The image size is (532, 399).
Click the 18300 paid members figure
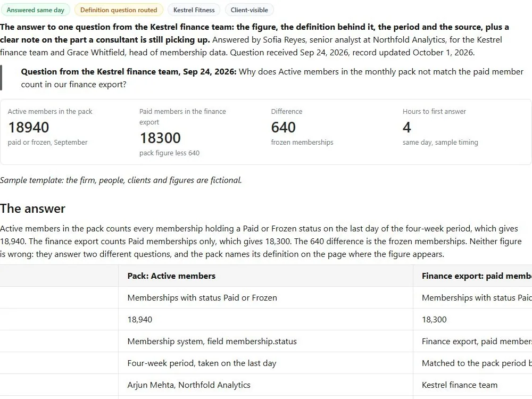pos(160,138)
